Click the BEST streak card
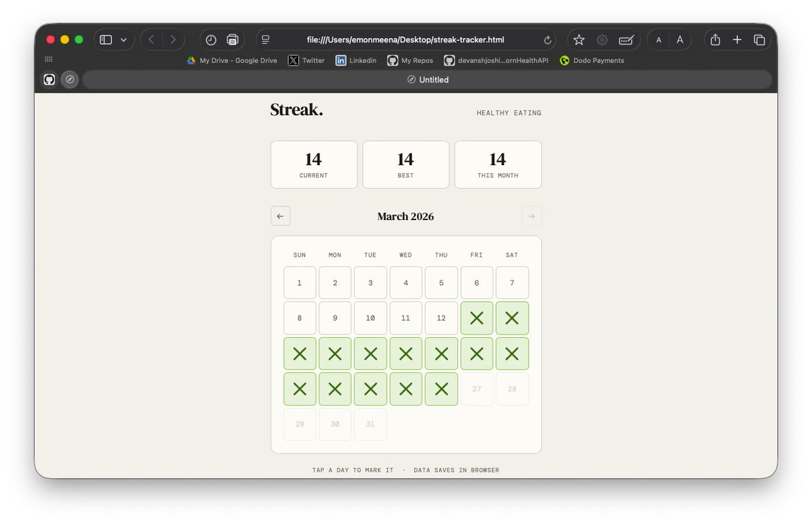 [x=406, y=165]
